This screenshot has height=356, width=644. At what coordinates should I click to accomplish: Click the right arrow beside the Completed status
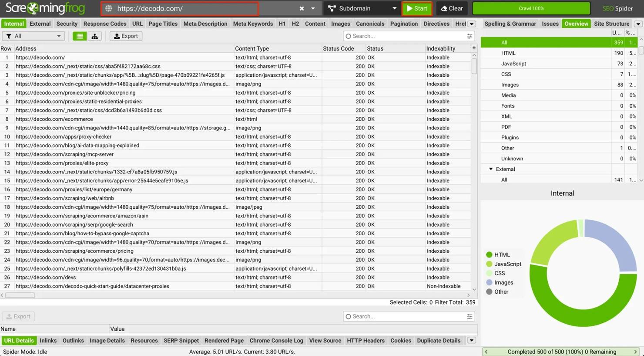(x=635, y=352)
